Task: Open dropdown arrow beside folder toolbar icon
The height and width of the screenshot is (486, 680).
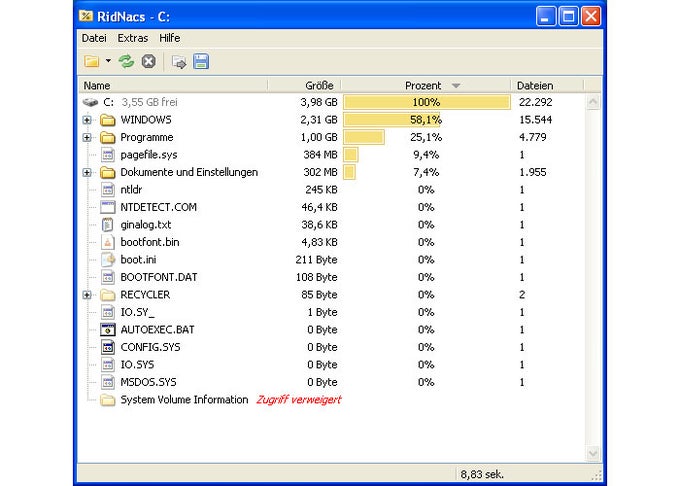Action: point(108,61)
